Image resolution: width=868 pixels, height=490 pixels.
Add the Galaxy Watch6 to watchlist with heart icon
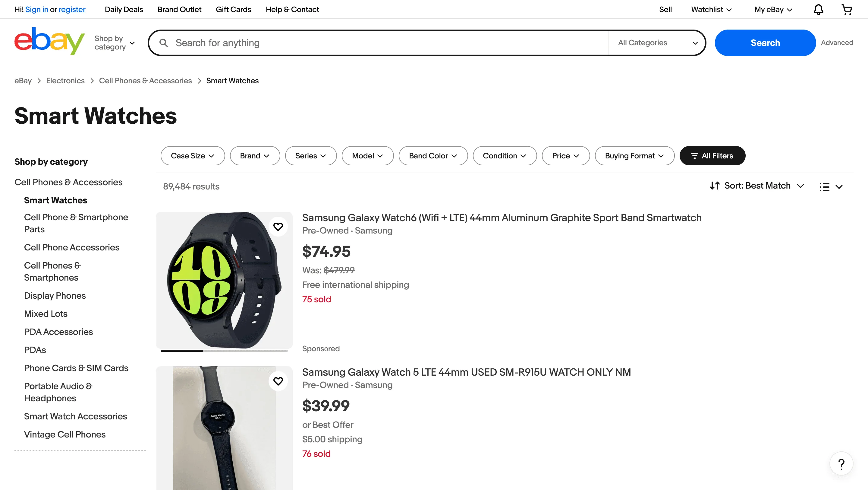tap(278, 226)
